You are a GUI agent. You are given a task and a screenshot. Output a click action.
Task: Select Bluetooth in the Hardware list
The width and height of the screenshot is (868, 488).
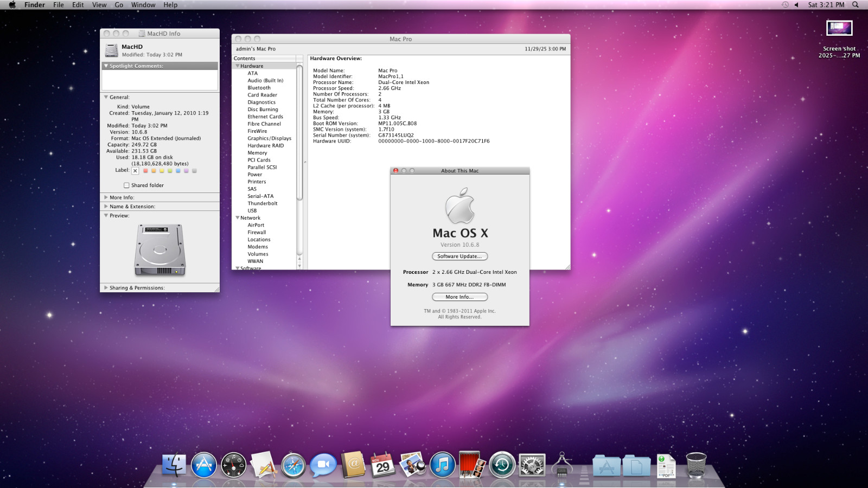click(259, 88)
